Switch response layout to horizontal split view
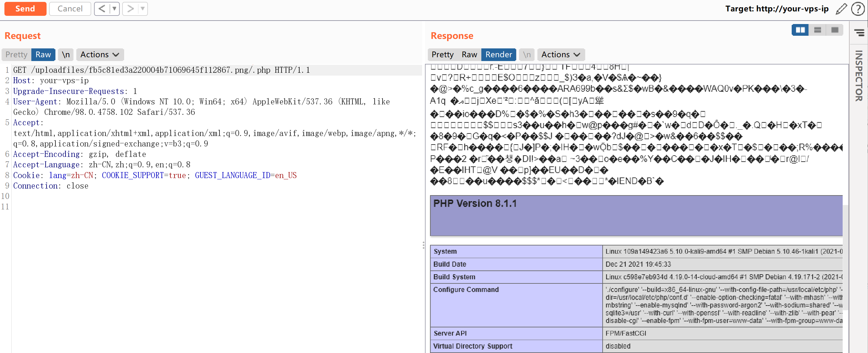This screenshot has width=868, height=353. [817, 30]
